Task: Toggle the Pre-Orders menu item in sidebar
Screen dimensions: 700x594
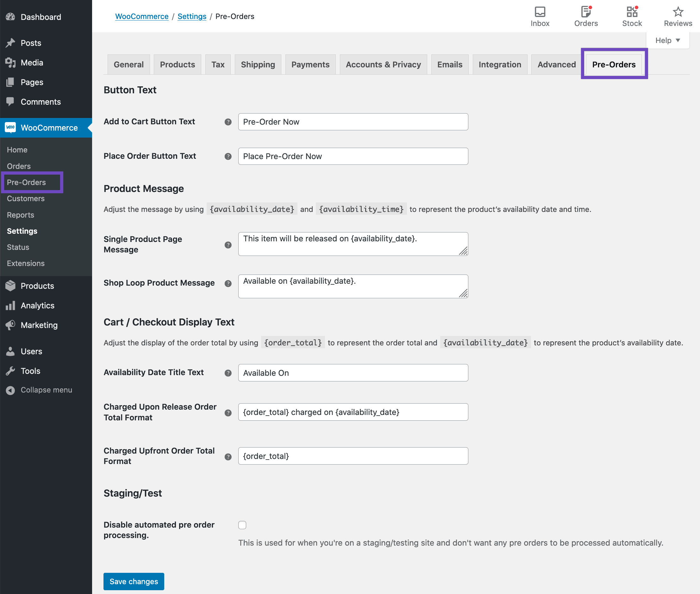Action: coord(26,182)
